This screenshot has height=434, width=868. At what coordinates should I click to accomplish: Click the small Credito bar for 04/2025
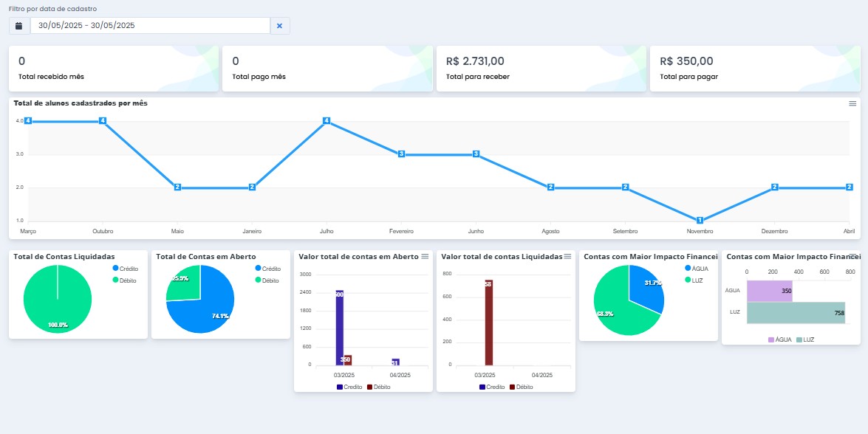click(x=395, y=362)
